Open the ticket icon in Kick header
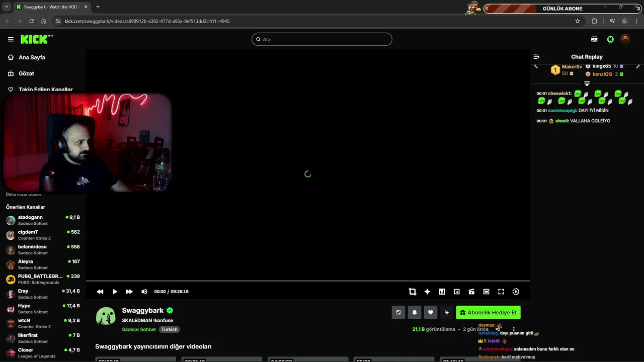Image resolution: width=644 pixels, height=362 pixels. click(594, 39)
